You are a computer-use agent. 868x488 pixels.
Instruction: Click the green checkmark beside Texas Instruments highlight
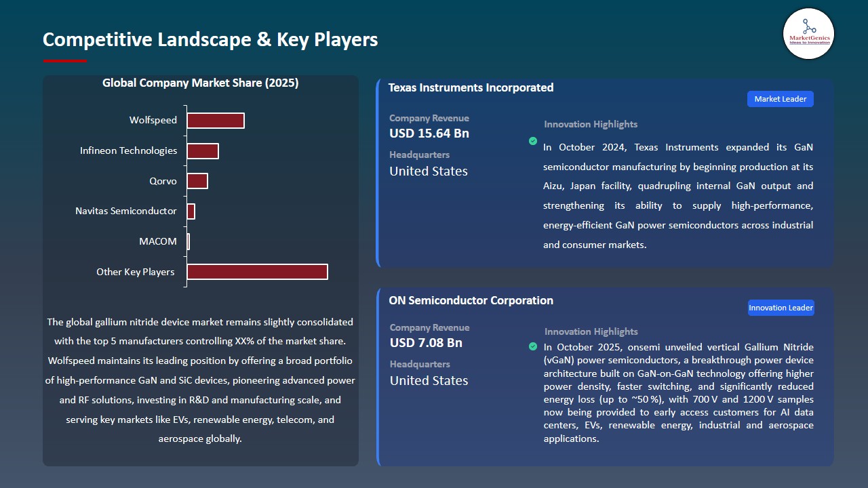(533, 142)
